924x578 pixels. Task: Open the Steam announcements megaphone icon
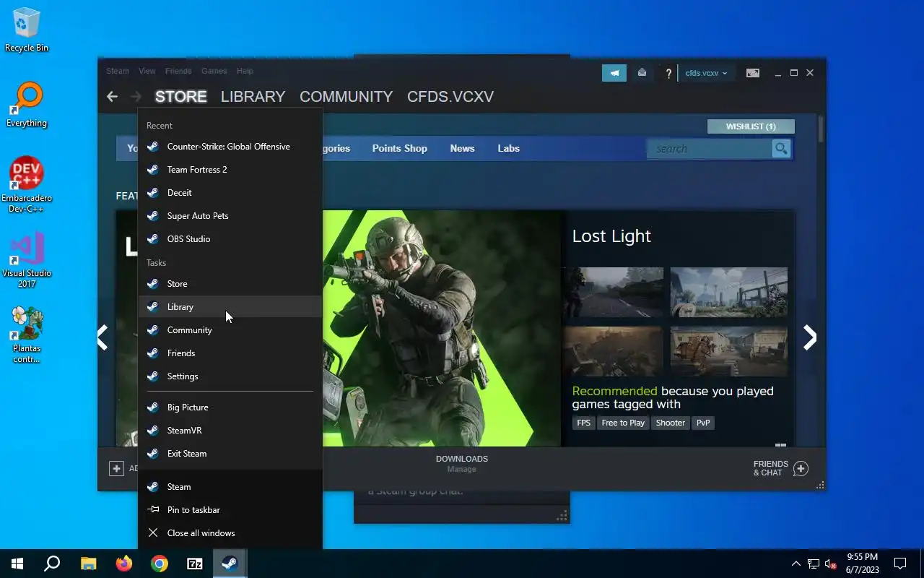click(614, 73)
